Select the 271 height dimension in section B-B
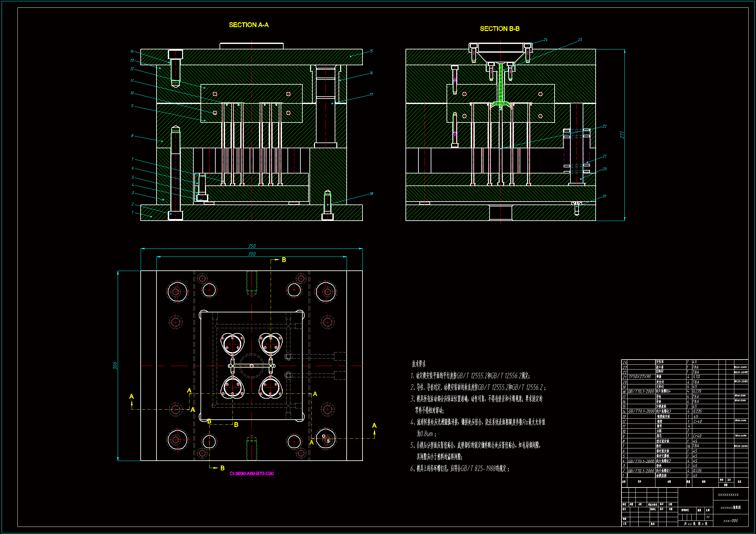The image size is (756, 534). pos(622,135)
